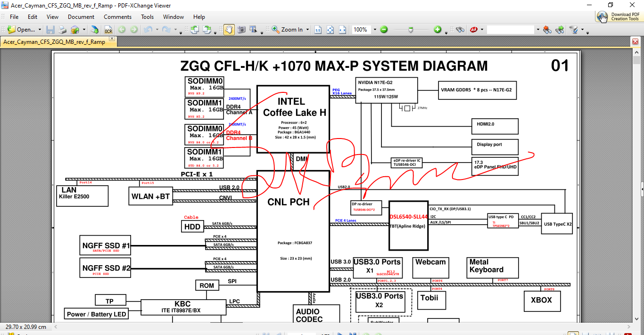The image size is (644, 335).
Task: Expand the Open button dropdown arrow
Action: point(40,30)
